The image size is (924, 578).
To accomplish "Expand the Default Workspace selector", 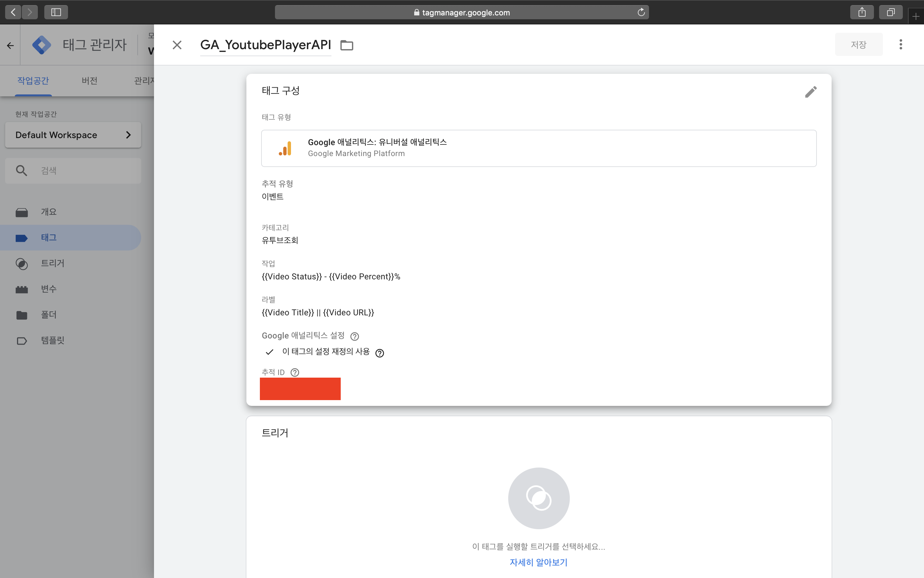I will pos(73,135).
